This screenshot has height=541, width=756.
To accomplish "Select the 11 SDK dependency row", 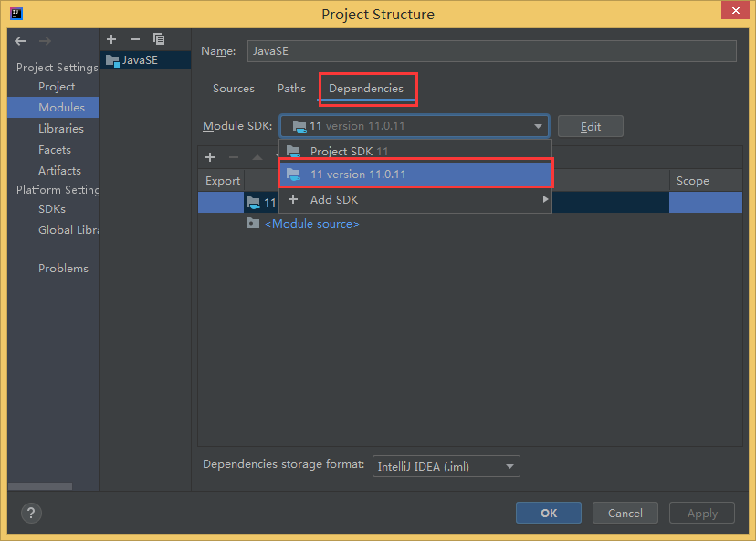I will tap(469, 202).
